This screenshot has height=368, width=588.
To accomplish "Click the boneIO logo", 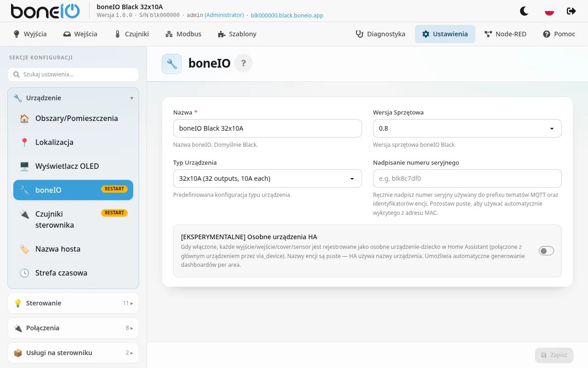I will [45, 11].
